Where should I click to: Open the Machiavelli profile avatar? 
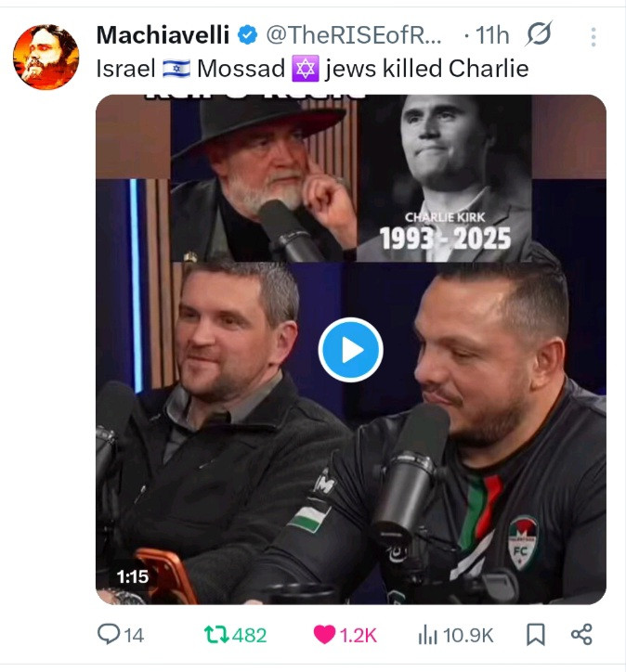click(x=46, y=57)
